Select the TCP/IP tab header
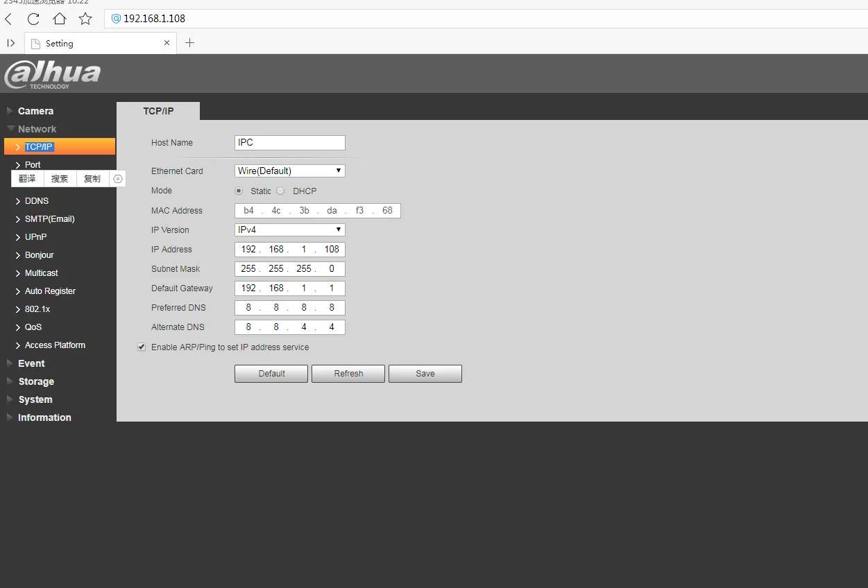The height and width of the screenshot is (588, 868). [158, 111]
